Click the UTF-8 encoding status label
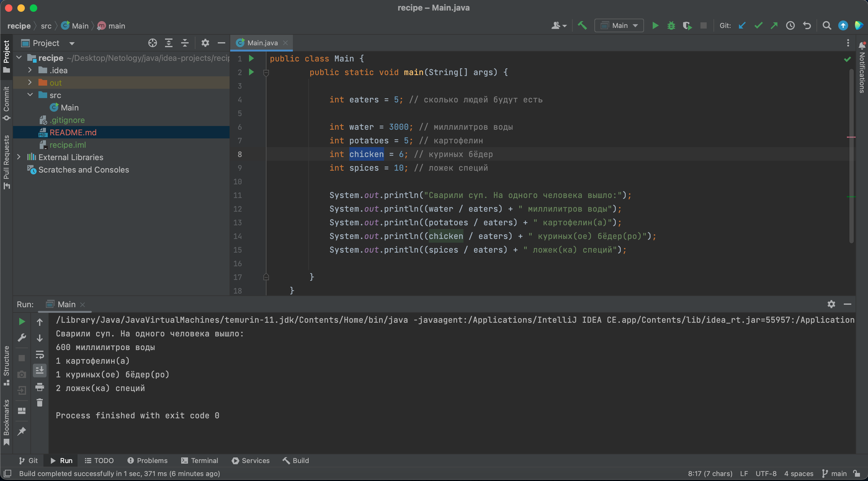This screenshot has width=868, height=481. tap(766, 474)
